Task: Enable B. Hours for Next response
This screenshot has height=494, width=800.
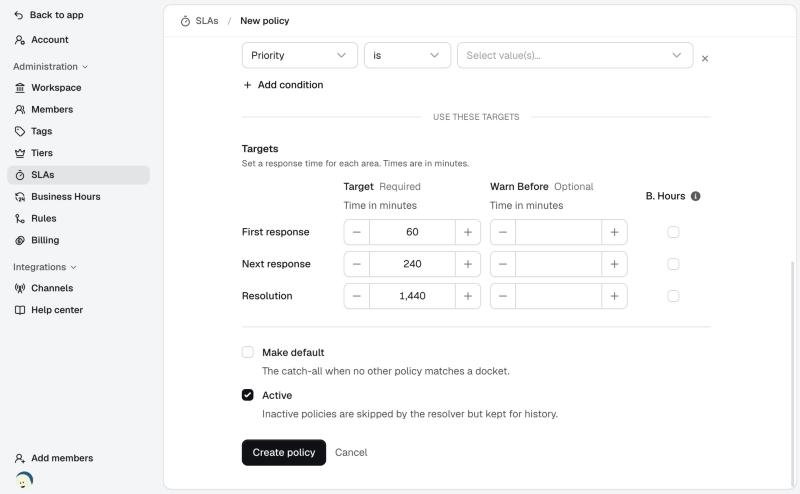Action: [673, 264]
